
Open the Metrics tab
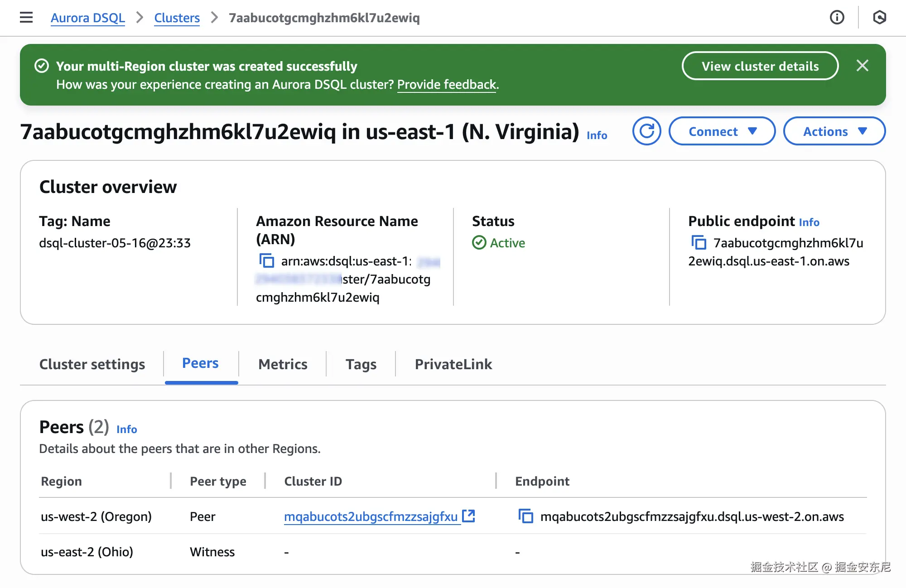tap(283, 364)
